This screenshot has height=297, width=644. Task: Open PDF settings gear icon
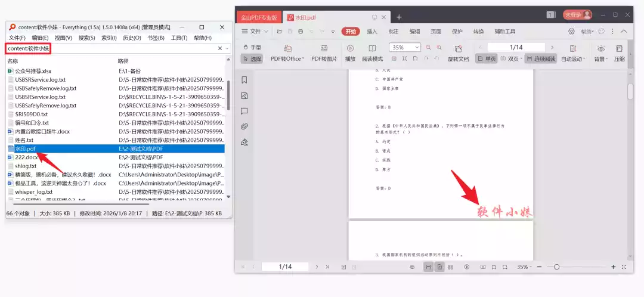(571, 31)
